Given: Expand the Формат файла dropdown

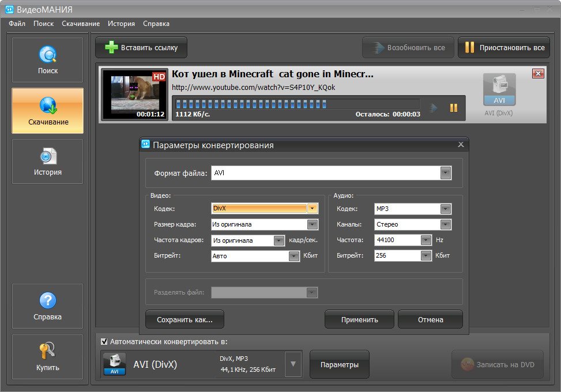Looking at the screenshot, I should [446, 173].
